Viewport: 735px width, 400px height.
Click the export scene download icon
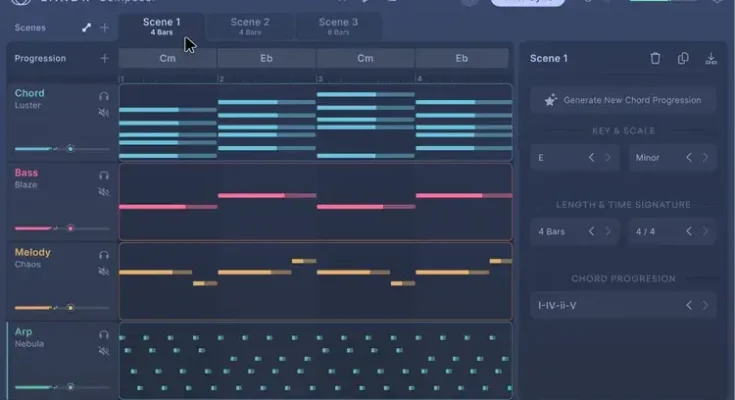click(711, 58)
